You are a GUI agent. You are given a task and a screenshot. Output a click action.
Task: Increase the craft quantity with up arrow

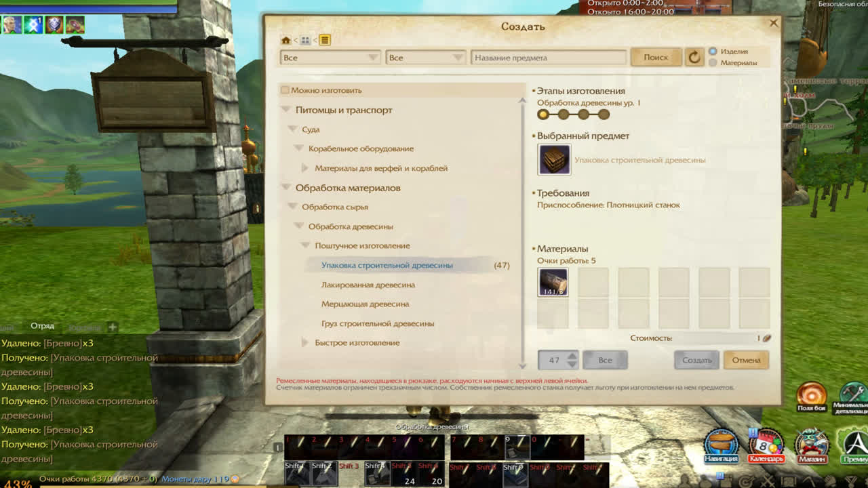tap(572, 356)
